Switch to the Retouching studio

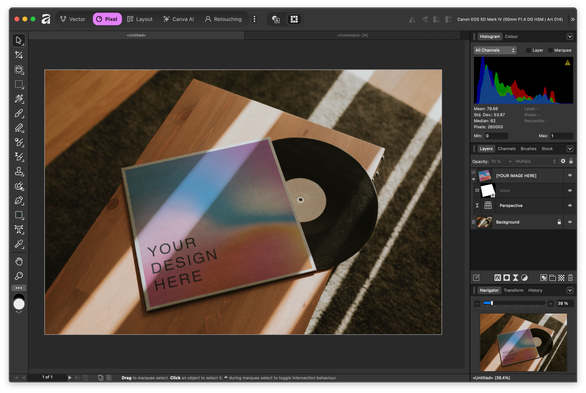click(223, 19)
